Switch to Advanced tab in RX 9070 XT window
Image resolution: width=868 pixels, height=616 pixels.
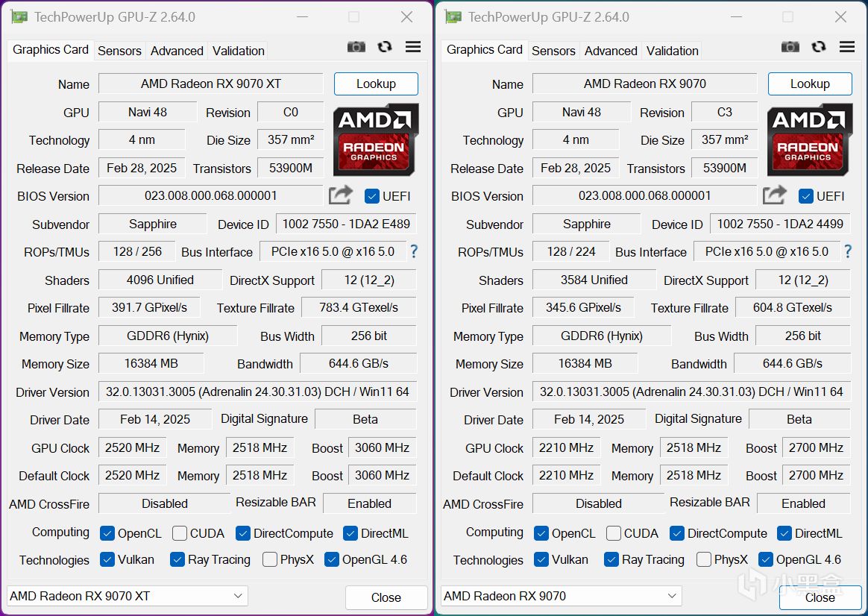point(177,51)
